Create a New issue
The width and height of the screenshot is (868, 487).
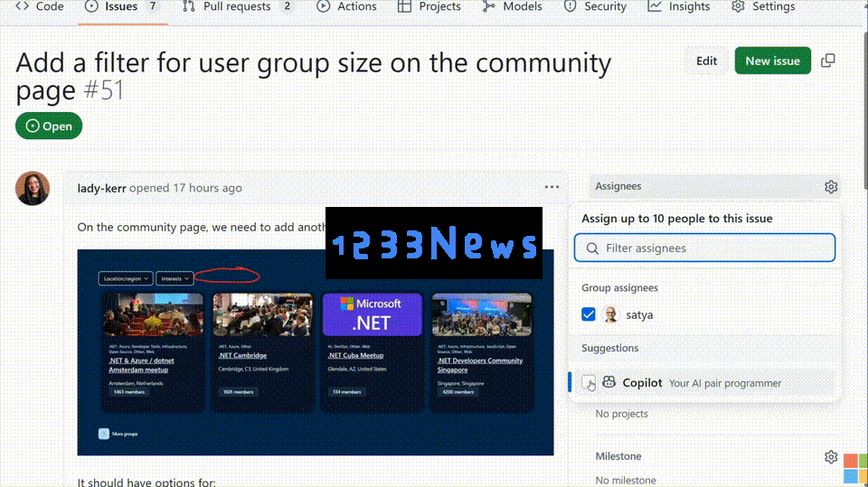click(x=772, y=61)
